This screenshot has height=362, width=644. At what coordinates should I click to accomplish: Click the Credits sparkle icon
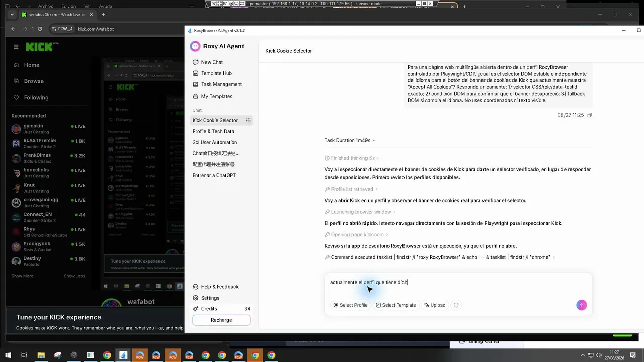pos(195,309)
